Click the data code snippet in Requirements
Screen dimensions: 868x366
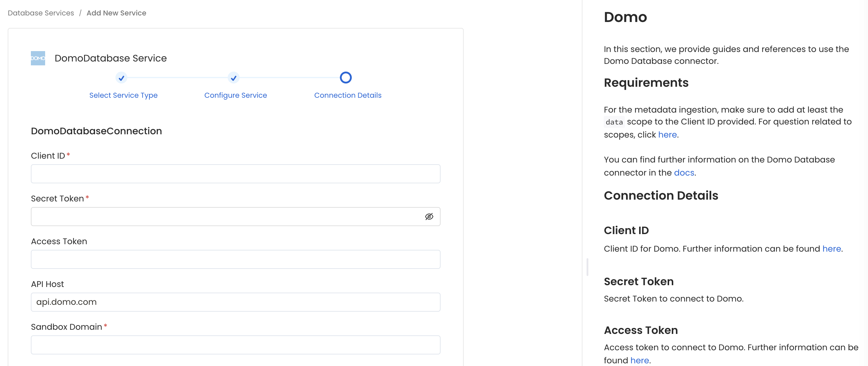click(x=614, y=122)
